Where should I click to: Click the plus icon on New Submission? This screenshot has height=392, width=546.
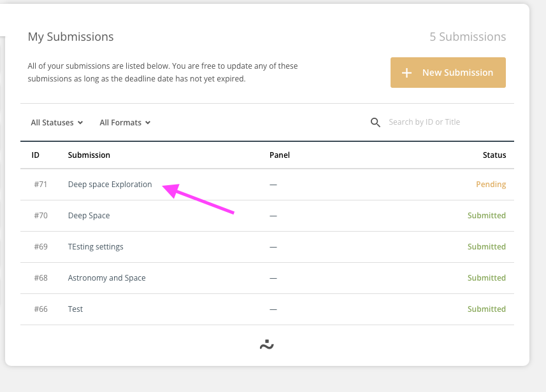tap(406, 73)
